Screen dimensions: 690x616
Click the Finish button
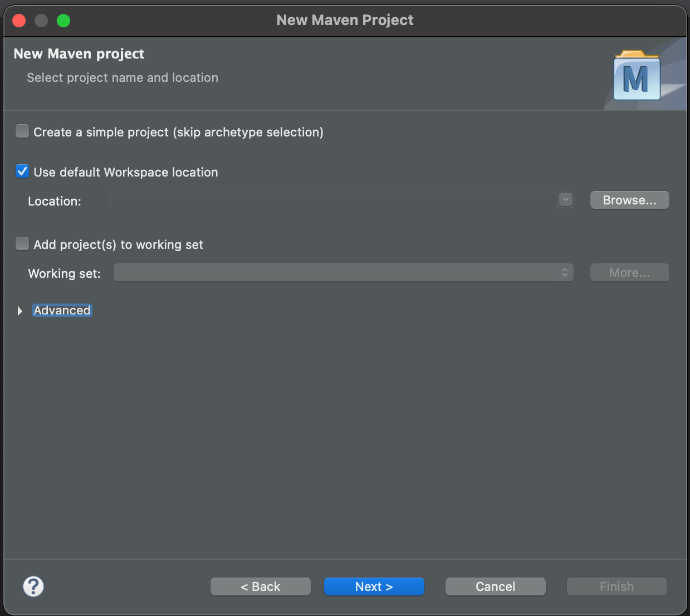pos(616,586)
